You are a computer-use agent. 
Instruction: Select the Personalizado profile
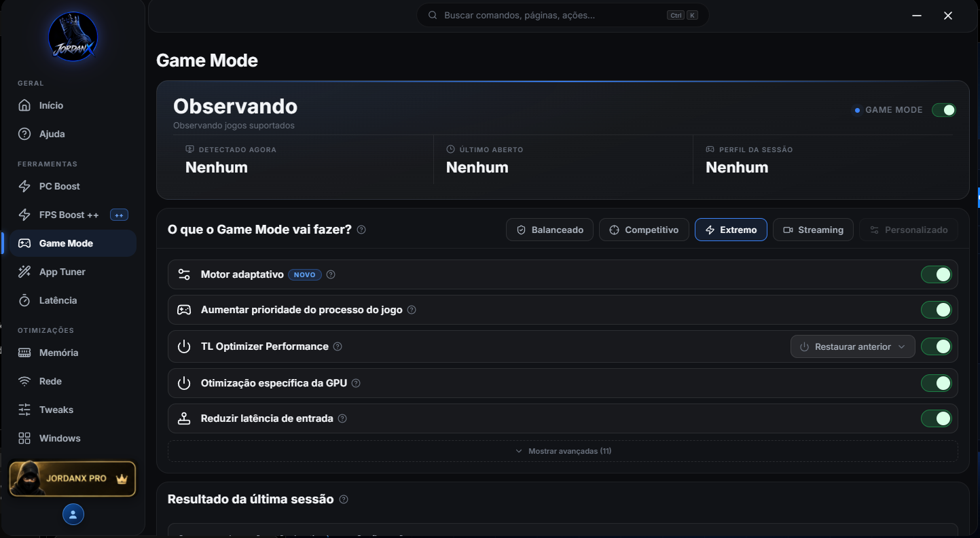click(909, 230)
